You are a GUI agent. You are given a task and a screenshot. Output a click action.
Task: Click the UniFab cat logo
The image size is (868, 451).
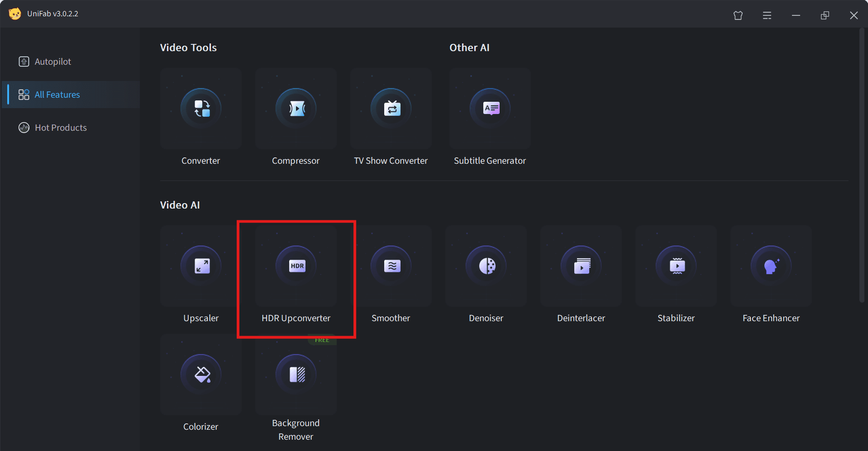(15, 14)
